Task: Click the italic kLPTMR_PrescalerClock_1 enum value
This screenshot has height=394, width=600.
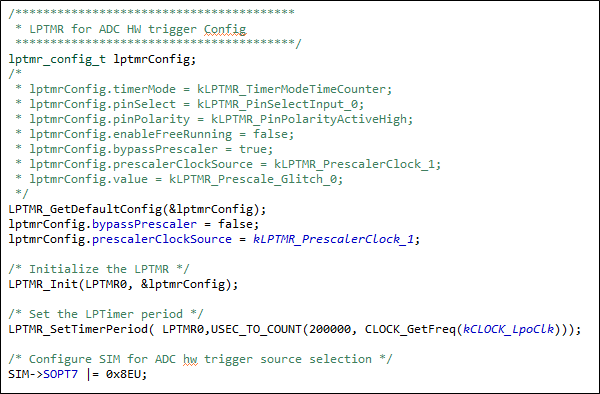Action: (333, 239)
